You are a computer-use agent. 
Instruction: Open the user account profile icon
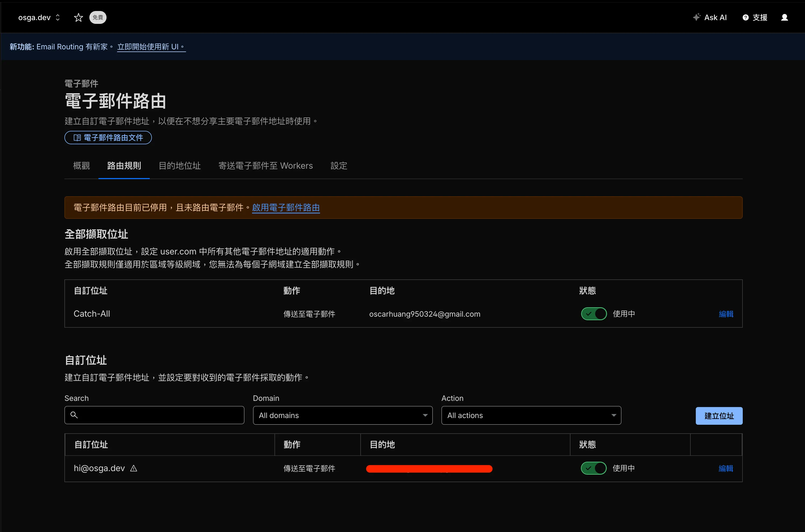pos(785,17)
